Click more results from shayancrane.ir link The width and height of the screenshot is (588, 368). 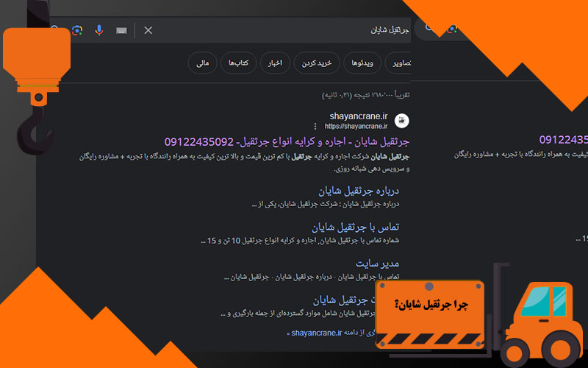[x=331, y=333]
